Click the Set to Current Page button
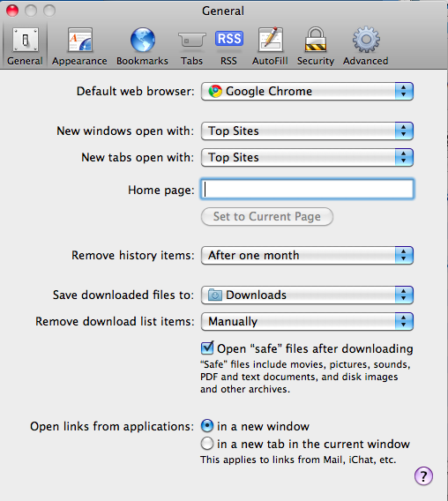This screenshot has width=448, height=501. (267, 217)
